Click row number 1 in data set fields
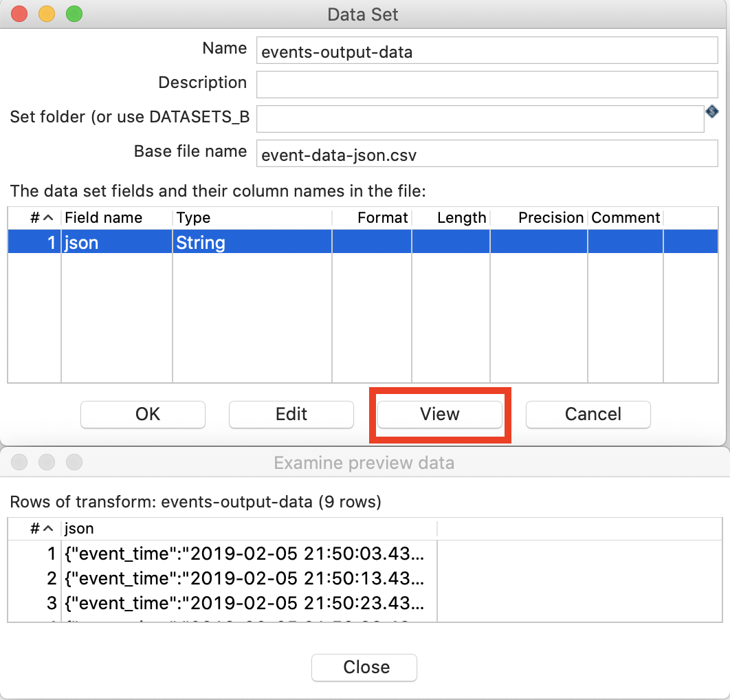This screenshot has height=700, width=730. pos(35,242)
